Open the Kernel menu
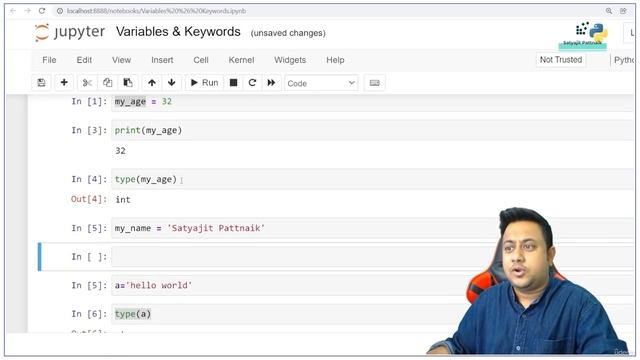This screenshot has height=360, width=640. click(x=241, y=60)
